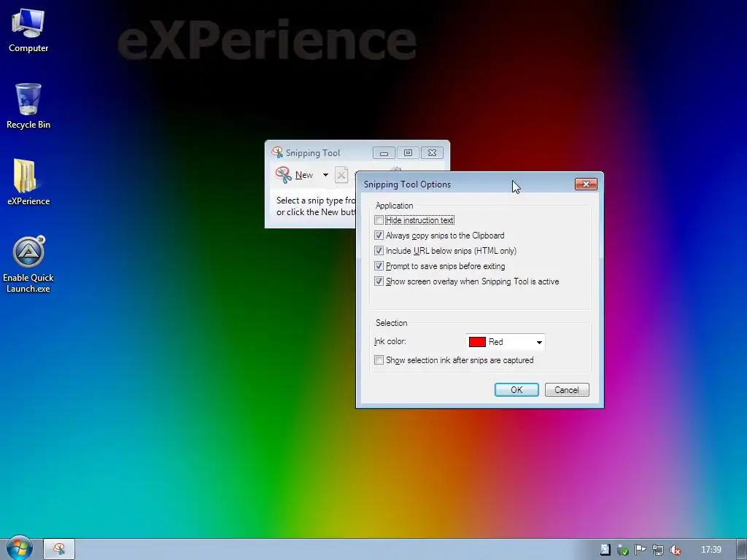Click the security shield tray icon
The width and height of the screenshot is (747, 560).
623,550
